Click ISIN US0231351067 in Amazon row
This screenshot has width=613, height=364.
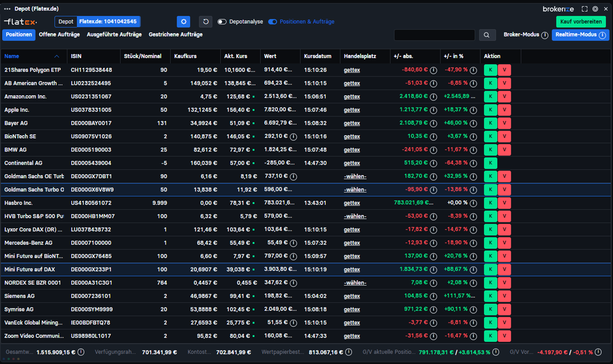(91, 97)
